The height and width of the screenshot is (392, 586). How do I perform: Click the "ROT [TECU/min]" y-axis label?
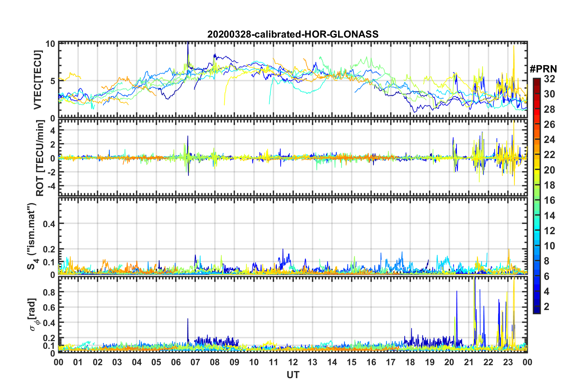(40, 158)
